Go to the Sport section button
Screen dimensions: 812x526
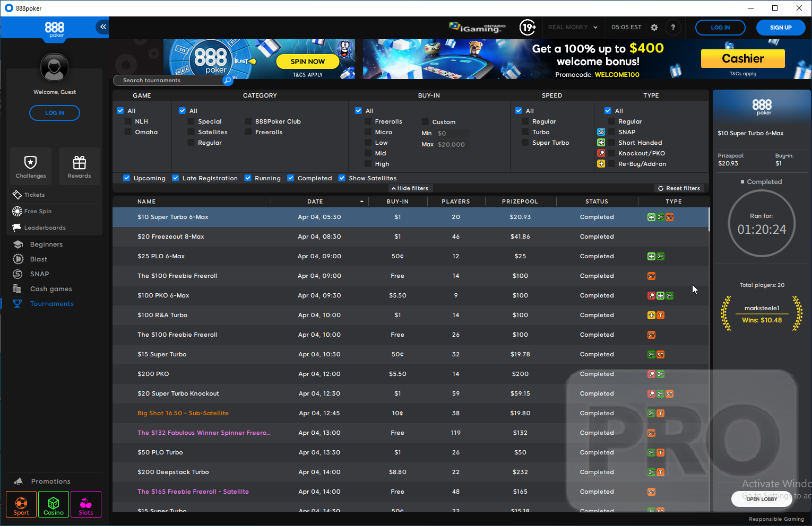point(21,504)
